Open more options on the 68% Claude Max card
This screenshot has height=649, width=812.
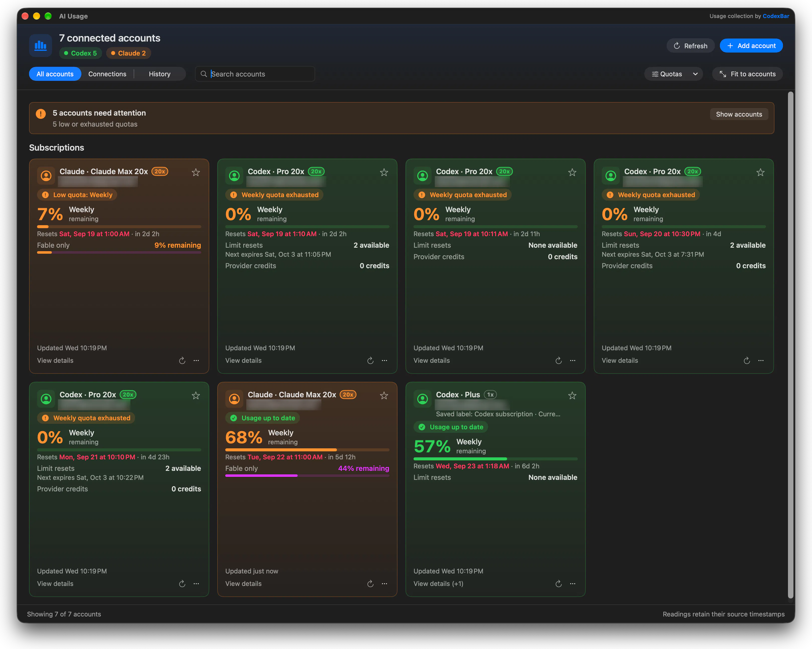[384, 584]
